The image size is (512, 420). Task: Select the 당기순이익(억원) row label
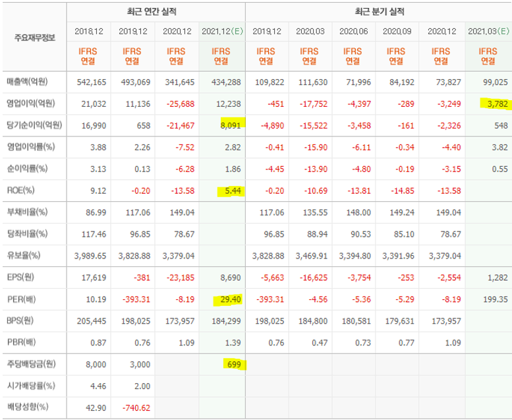pyautogui.click(x=34, y=125)
